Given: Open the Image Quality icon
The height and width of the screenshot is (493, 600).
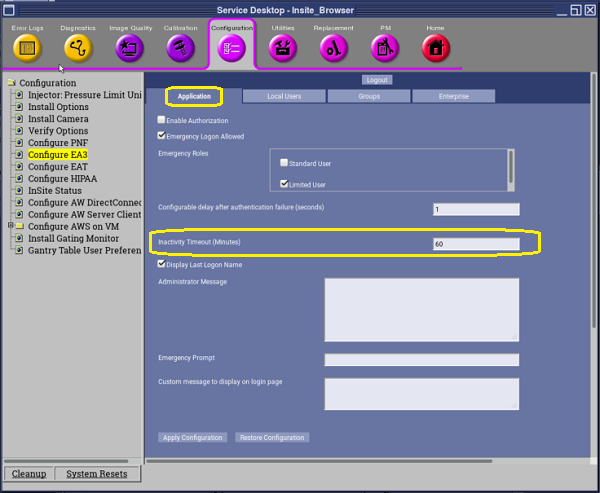Looking at the screenshot, I should click(130, 47).
